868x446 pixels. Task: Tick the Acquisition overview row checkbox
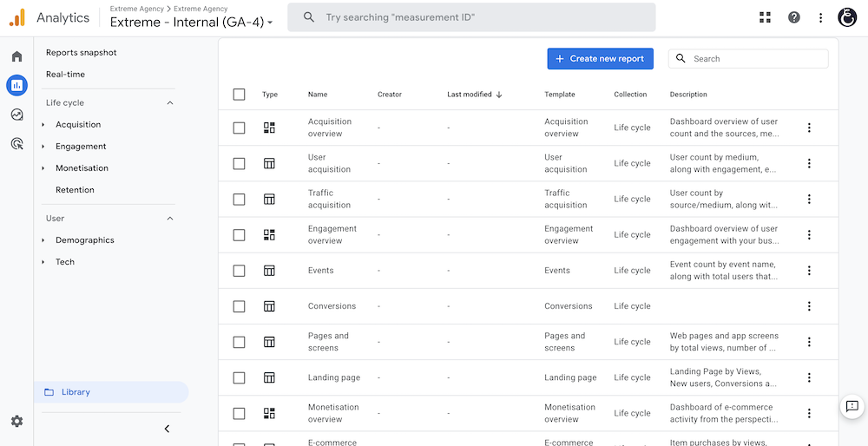(x=239, y=128)
